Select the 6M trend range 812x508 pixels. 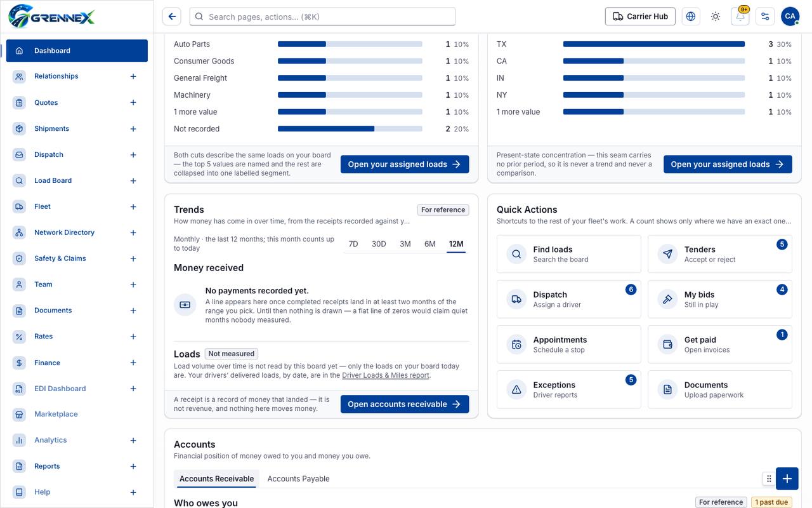tap(430, 244)
